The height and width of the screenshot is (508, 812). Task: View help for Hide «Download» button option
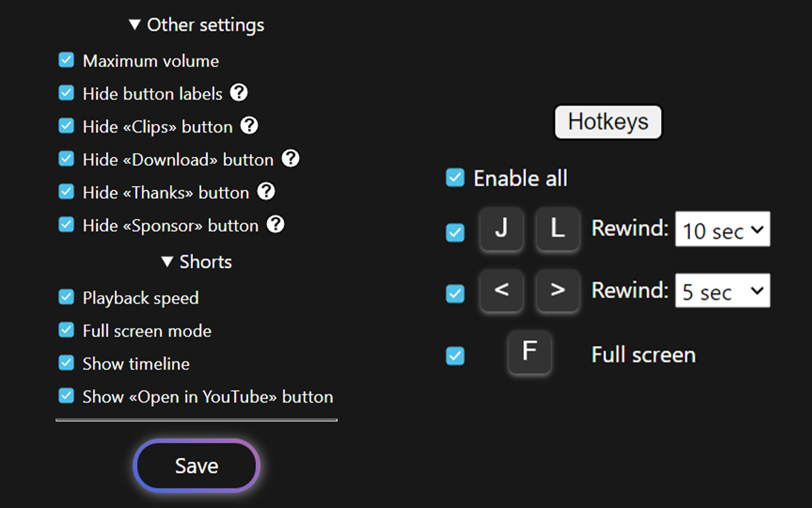pyautogui.click(x=291, y=159)
